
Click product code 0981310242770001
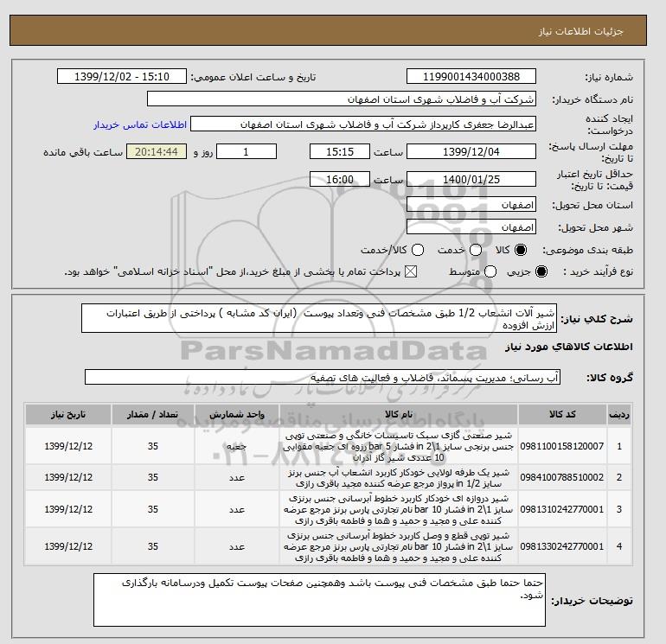[562, 509]
